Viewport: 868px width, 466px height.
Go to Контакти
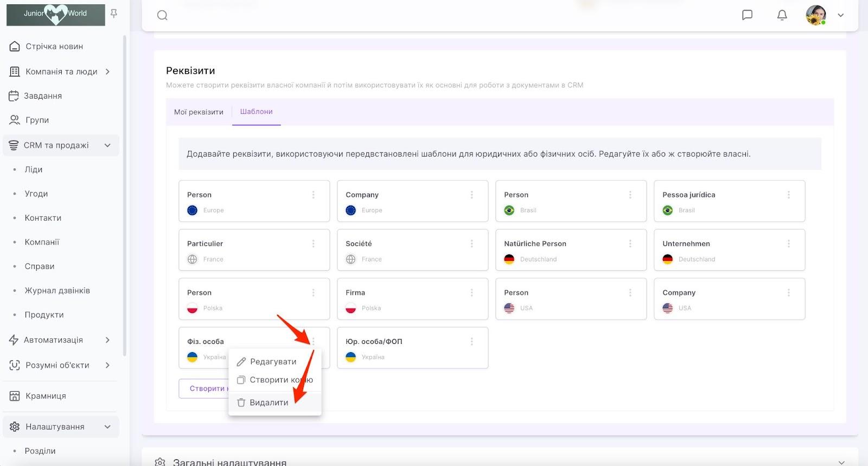(x=43, y=218)
